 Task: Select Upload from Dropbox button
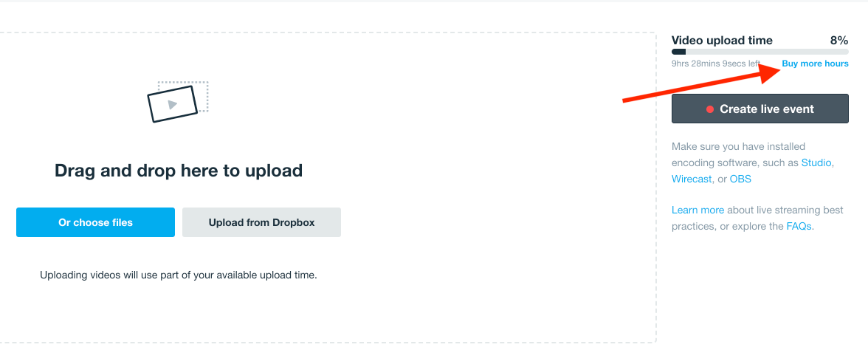[x=261, y=222]
